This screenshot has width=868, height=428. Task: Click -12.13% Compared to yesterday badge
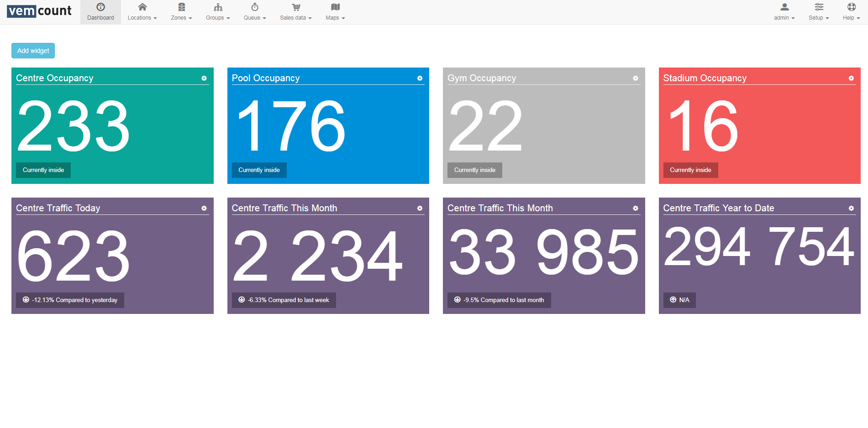click(x=70, y=300)
